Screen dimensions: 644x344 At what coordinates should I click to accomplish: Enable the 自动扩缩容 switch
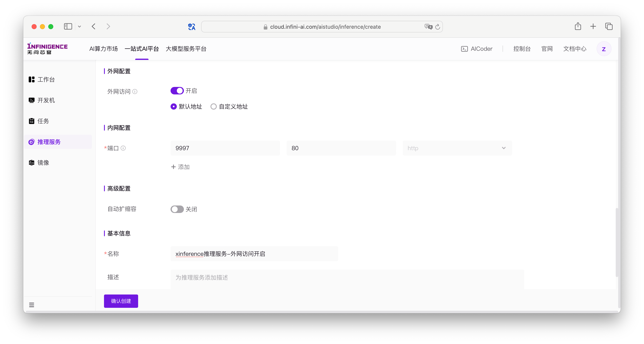[177, 209]
